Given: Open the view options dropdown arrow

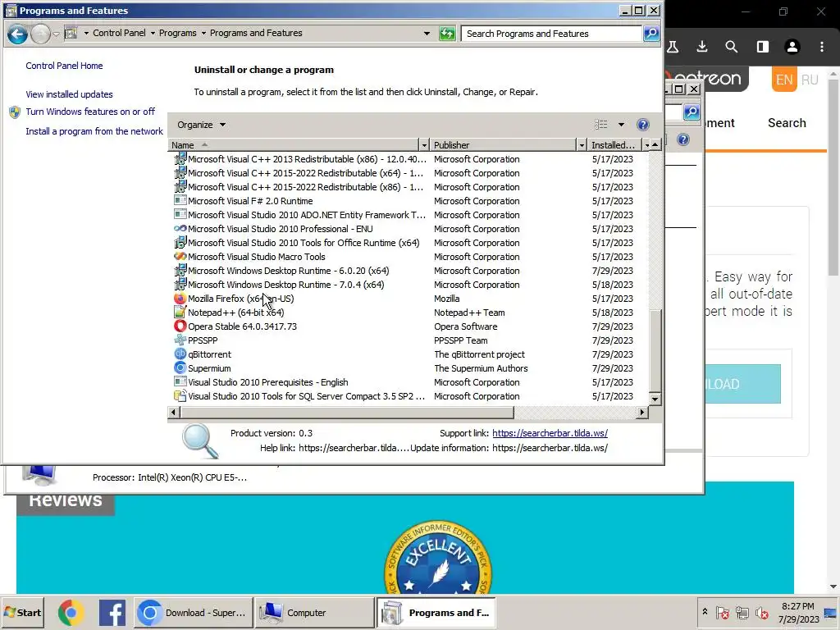Looking at the screenshot, I should click(622, 125).
